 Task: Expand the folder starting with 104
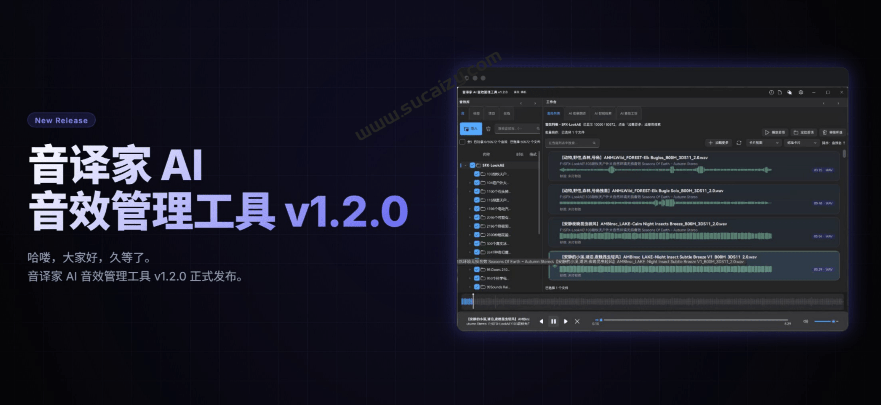tap(470, 183)
